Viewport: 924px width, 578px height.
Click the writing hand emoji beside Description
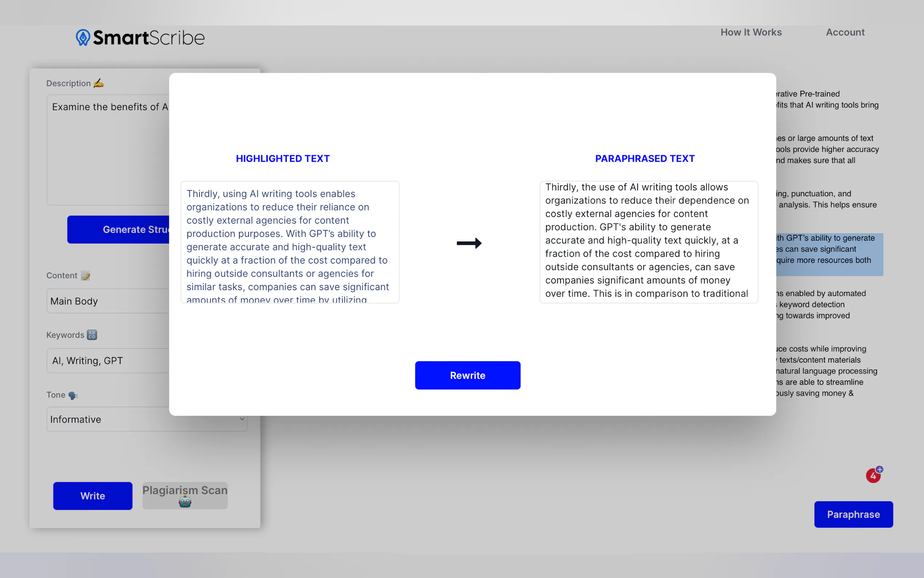(99, 83)
